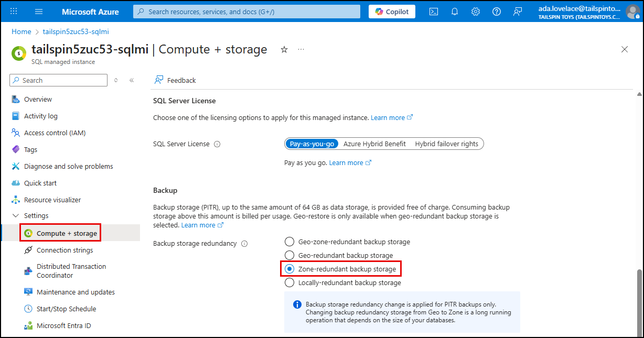Open the Help pane question mark
The width and height of the screenshot is (644, 338).
496,11
